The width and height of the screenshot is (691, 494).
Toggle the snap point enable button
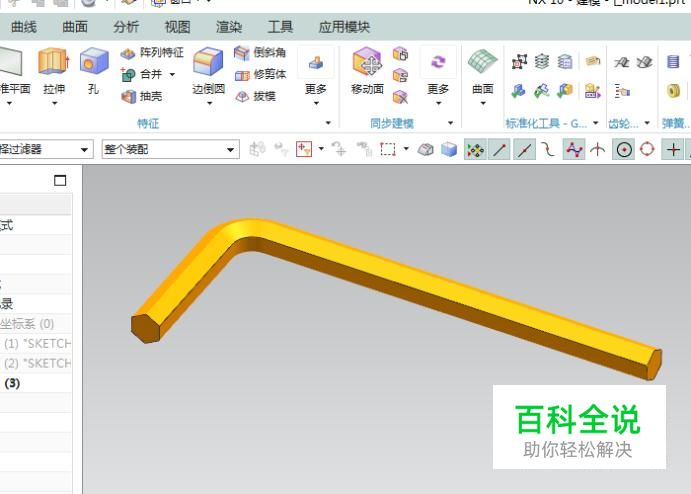475,150
